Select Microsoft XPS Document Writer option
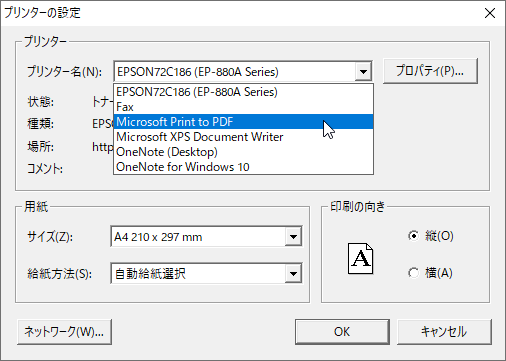 [243, 137]
